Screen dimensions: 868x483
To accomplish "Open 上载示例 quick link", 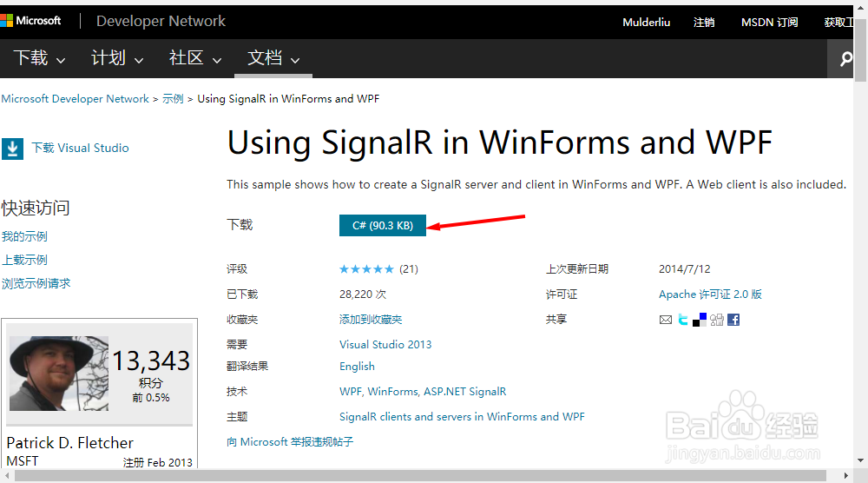I will tap(24, 260).
